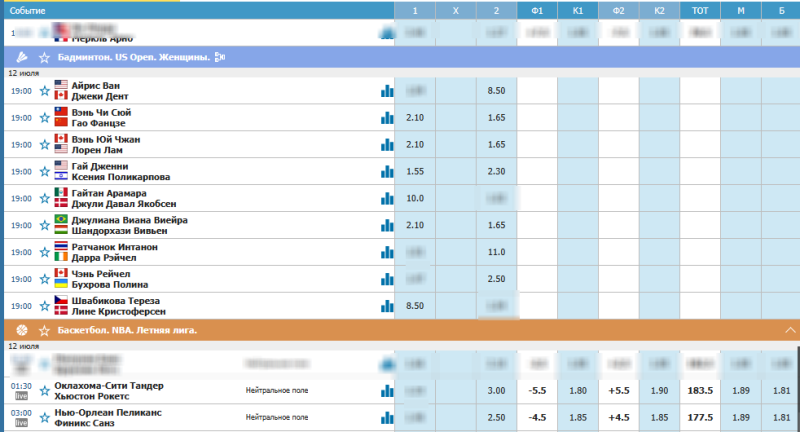Click the ТОТ column header

(701, 10)
